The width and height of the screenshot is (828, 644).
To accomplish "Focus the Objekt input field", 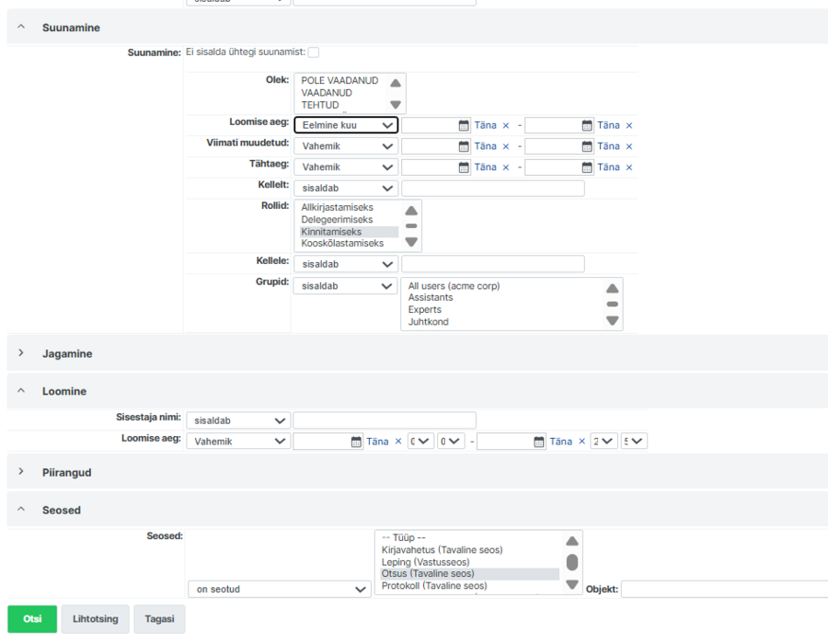I will (x=725, y=589).
